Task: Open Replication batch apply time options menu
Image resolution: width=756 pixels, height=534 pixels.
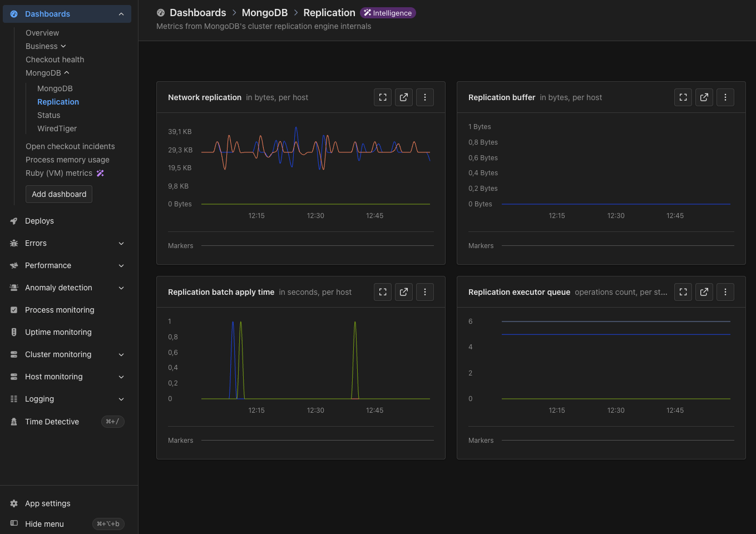Action: (425, 292)
